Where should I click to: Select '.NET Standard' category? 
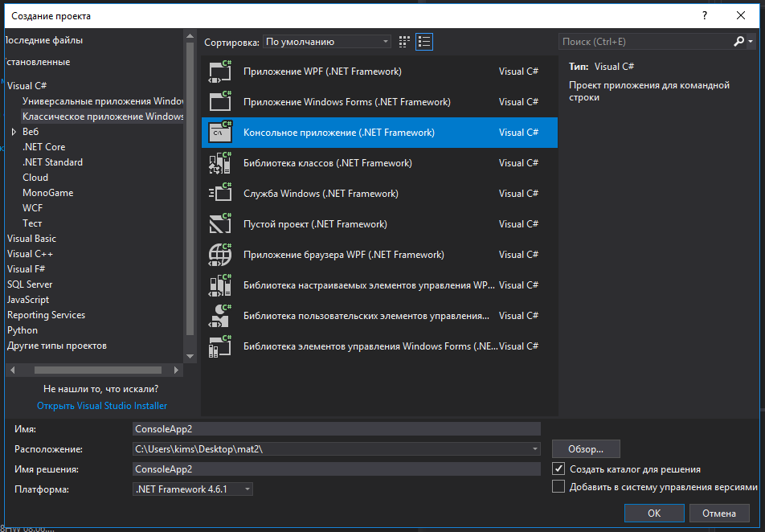(x=53, y=162)
